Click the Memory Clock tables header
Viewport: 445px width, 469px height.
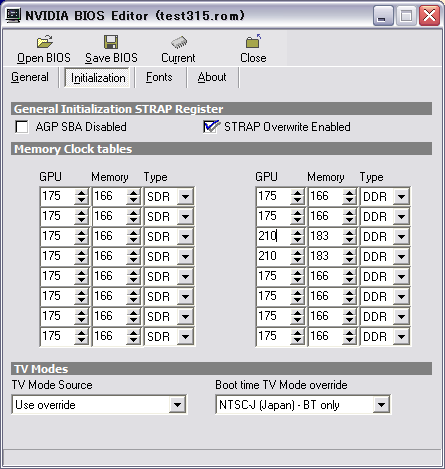pos(221,149)
